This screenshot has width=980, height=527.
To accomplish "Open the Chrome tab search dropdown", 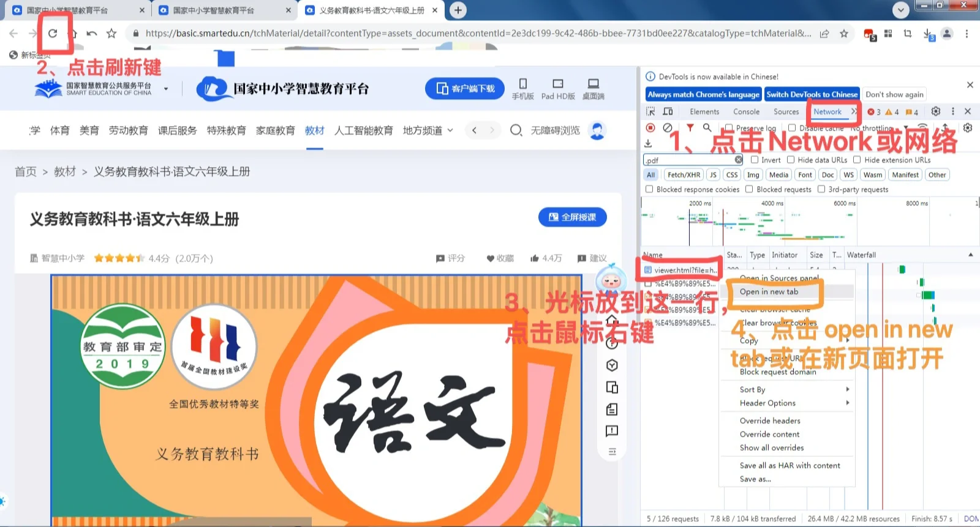I will tap(900, 10).
